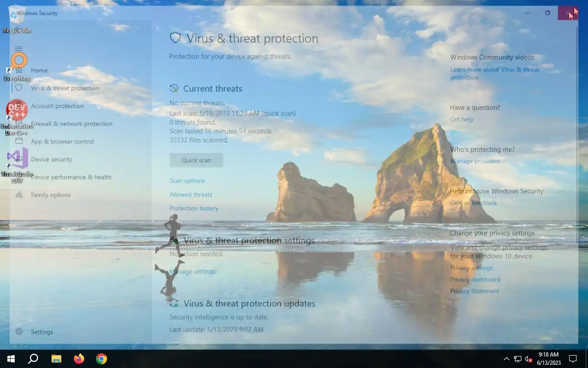Open Learn more about Virus & threat protection link
This screenshot has width=588, height=368.
(495, 74)
